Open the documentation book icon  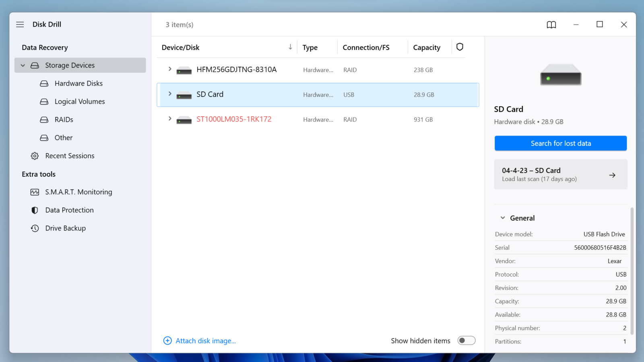point(551,25)
